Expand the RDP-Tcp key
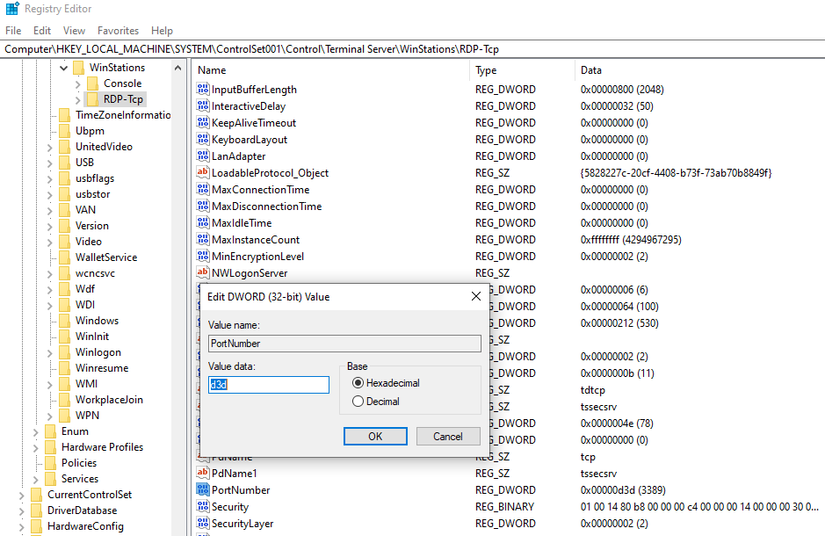Viewport: 825px width, 536px height. click(x=78, y=99)
